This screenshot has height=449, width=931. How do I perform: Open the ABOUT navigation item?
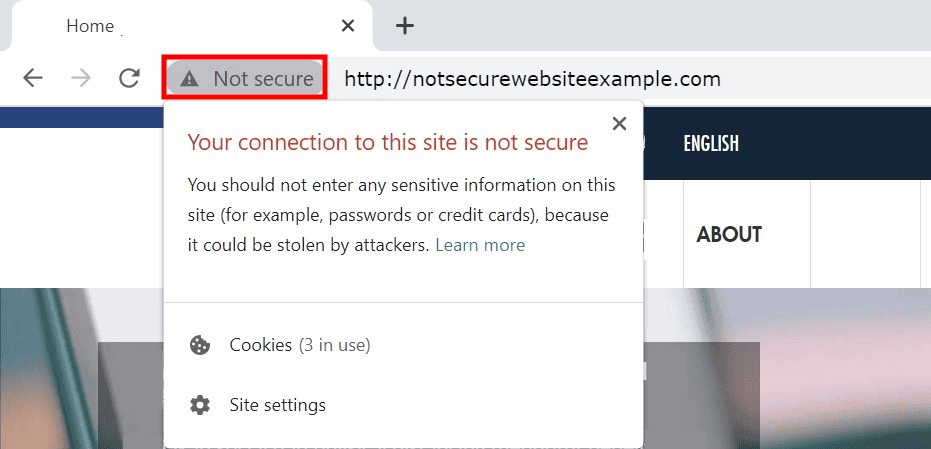click(729, 235)
